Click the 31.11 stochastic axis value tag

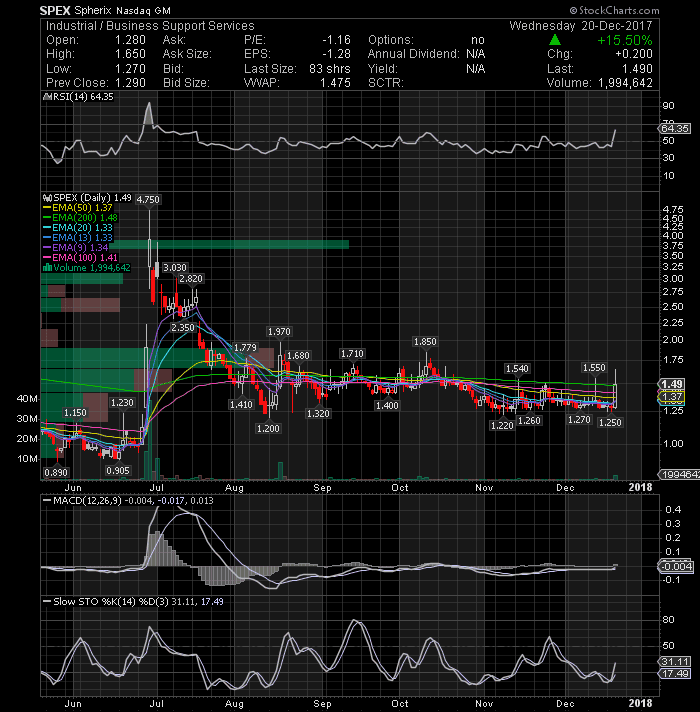(675, 662)
